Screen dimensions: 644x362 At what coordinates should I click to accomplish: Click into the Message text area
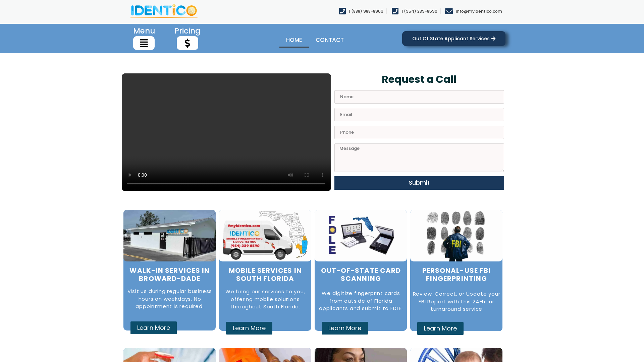419,158
